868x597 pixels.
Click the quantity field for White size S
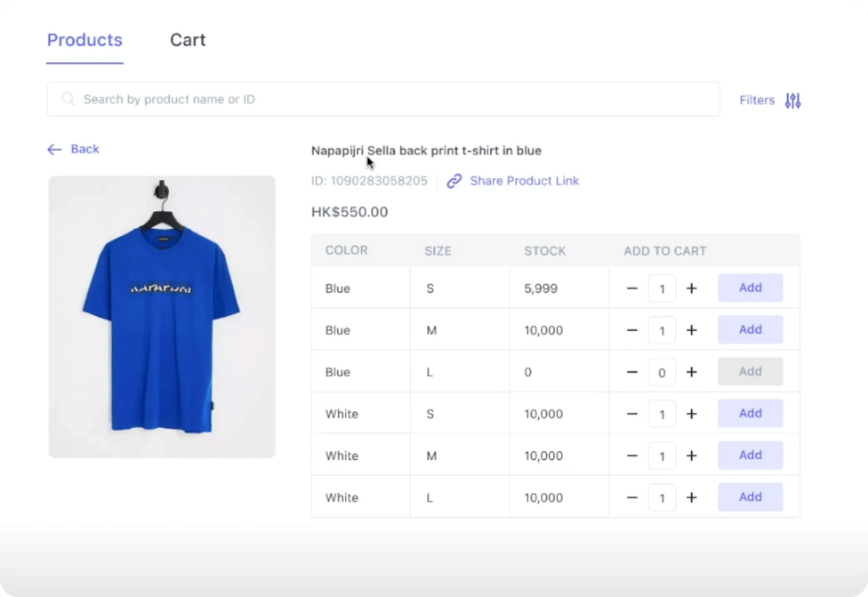click(662, 413)
